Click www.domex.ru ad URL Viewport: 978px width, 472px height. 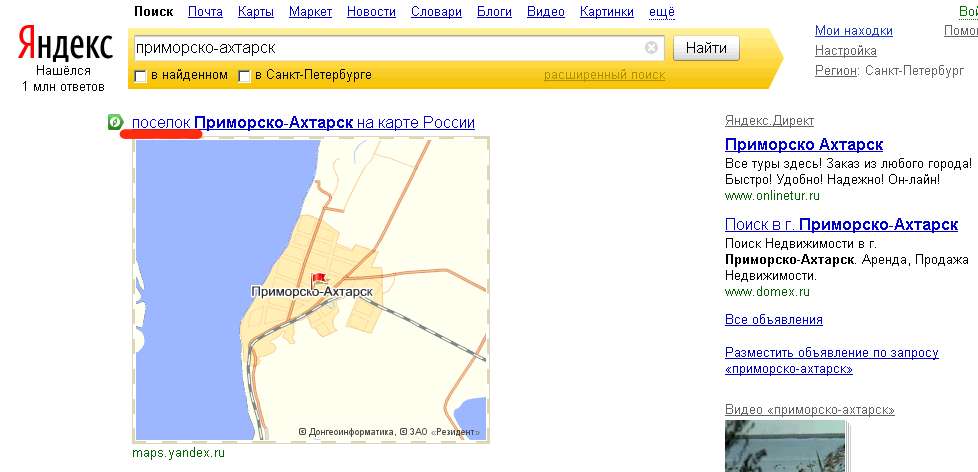point(767,291)
